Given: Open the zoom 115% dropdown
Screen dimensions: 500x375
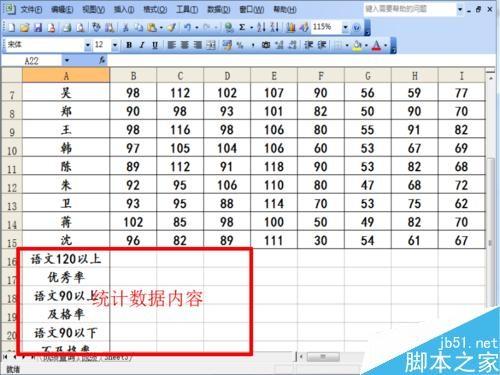Looking at the screenshot, I should [x=346, y=27].
